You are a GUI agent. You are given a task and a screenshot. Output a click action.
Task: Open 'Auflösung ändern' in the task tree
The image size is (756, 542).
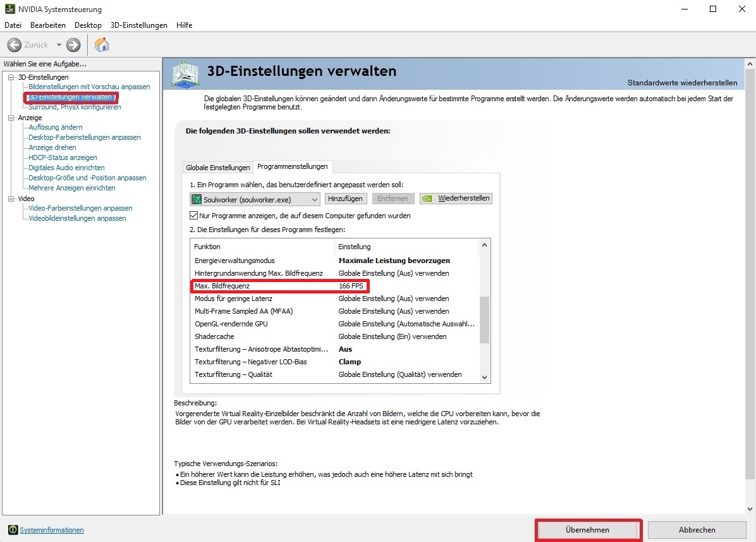(56, 127)
